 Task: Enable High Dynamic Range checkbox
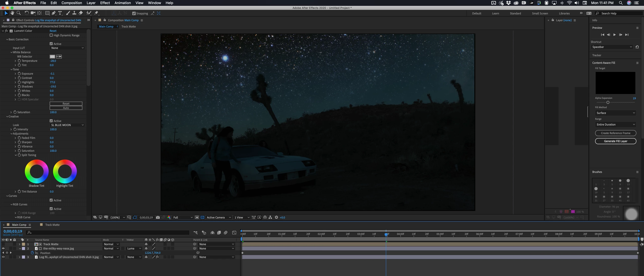pyautogui.click(x=51, y=35)
